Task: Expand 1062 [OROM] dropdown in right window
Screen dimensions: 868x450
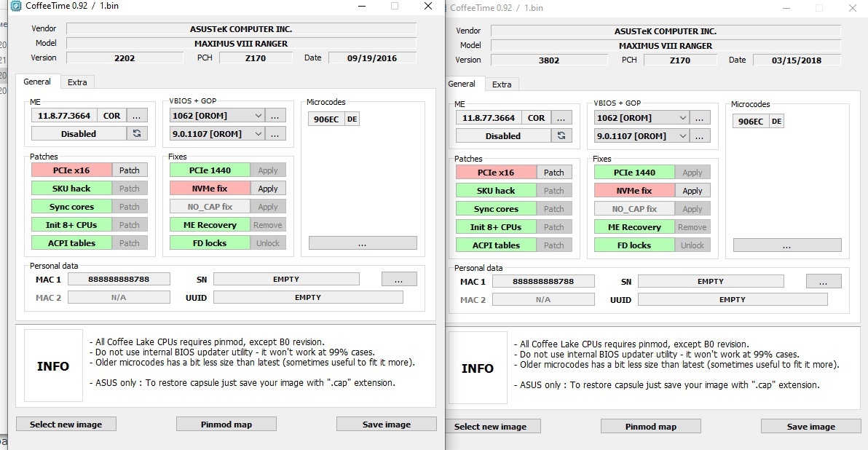Action: coord(682,118)
